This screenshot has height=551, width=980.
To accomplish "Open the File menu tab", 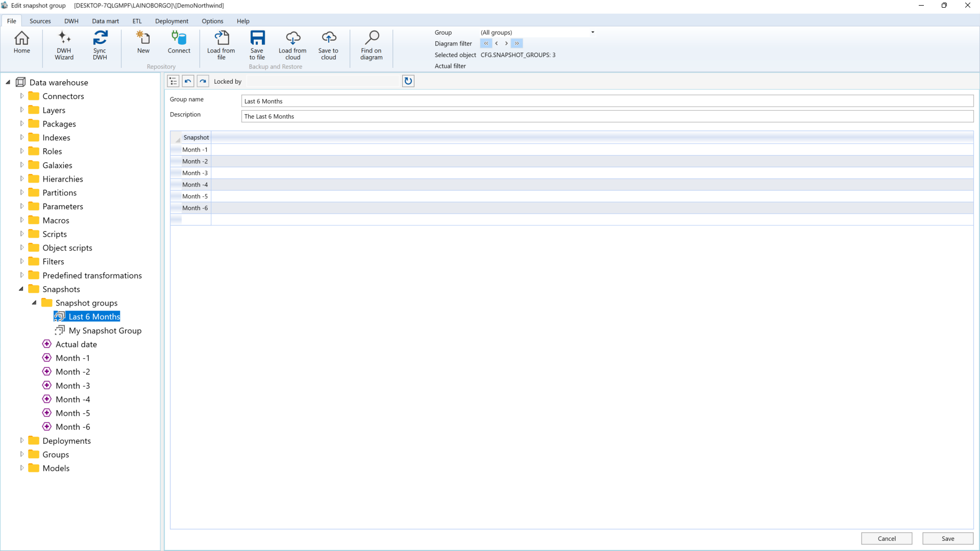I will point(11,21).
